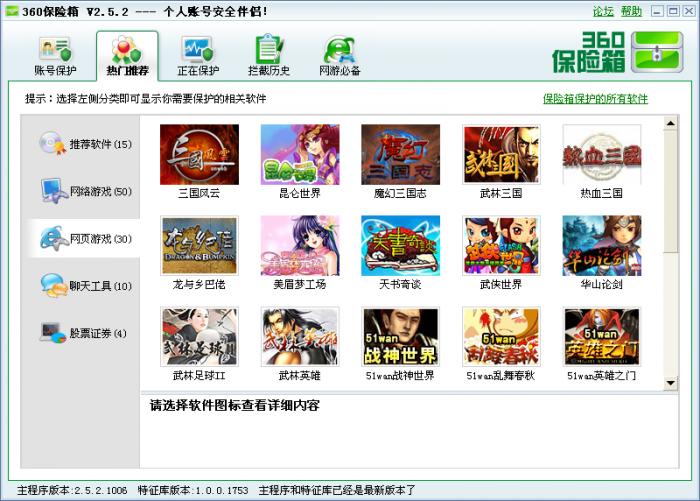700x501 pixels.
Task: Open 股票证券 category in sidebar
Action: (x=84, y=333)
